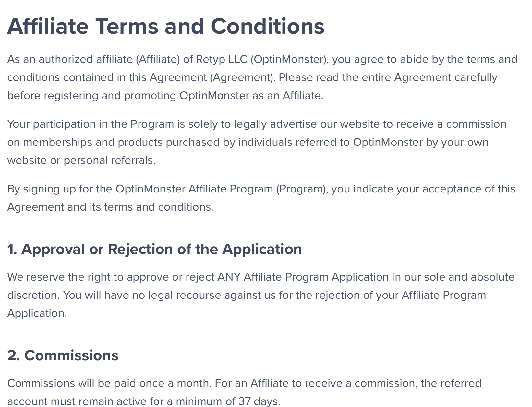Screen dimensions: 532x407
Task: Click paragraph starting 'By signing up for'
Action: [x=261, y=198]
